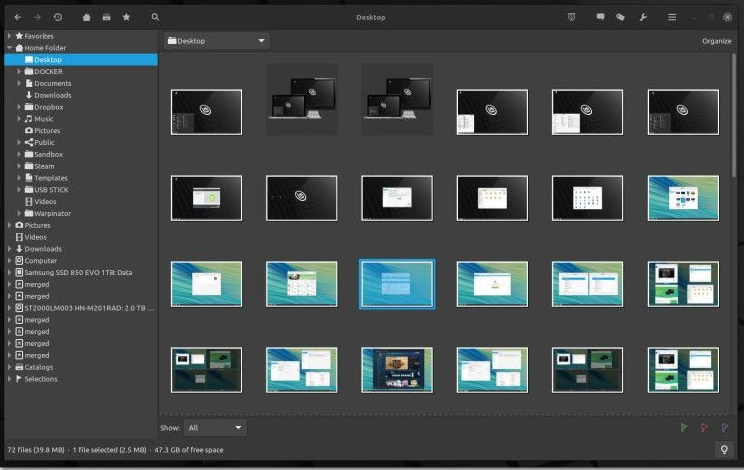The width and height of the screenshot is (744, 470).
Task: Select the ST2000LM003 drive entry
Action: tap(89, 308)
